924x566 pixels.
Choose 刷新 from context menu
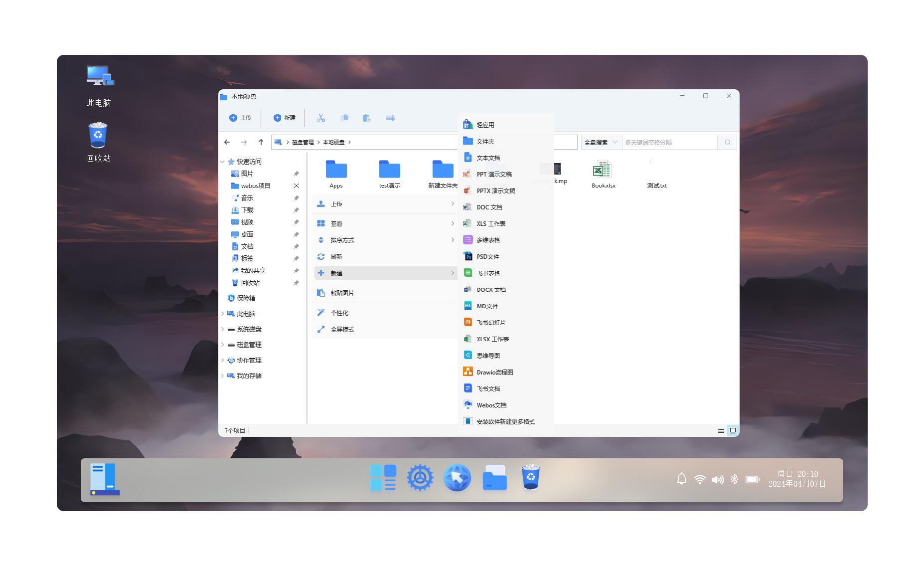click(x=386, y=257)
